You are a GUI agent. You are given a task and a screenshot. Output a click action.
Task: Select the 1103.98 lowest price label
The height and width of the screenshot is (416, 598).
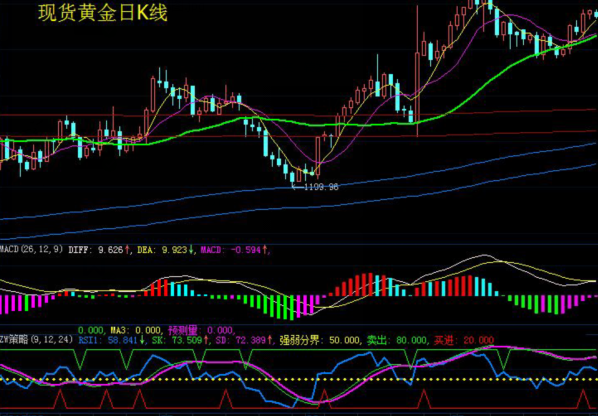point(322,187)
